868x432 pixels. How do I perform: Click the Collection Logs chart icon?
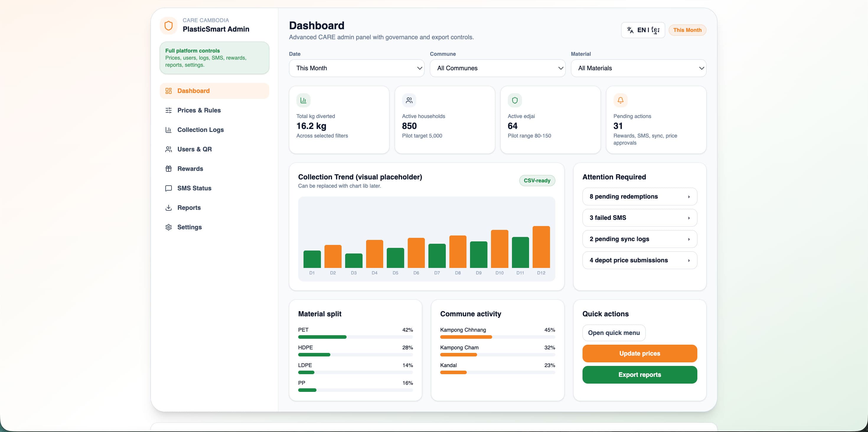(x=169, y=130)
